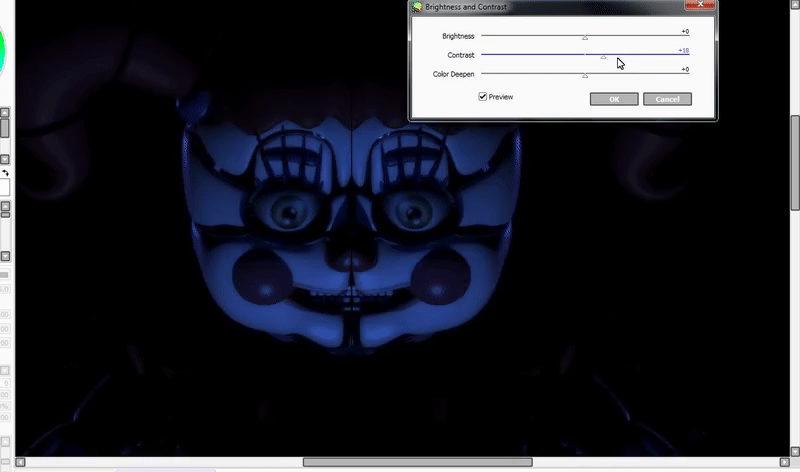Click the Color Deepen slider handle
Screen dimensions: 800x472
585,76
